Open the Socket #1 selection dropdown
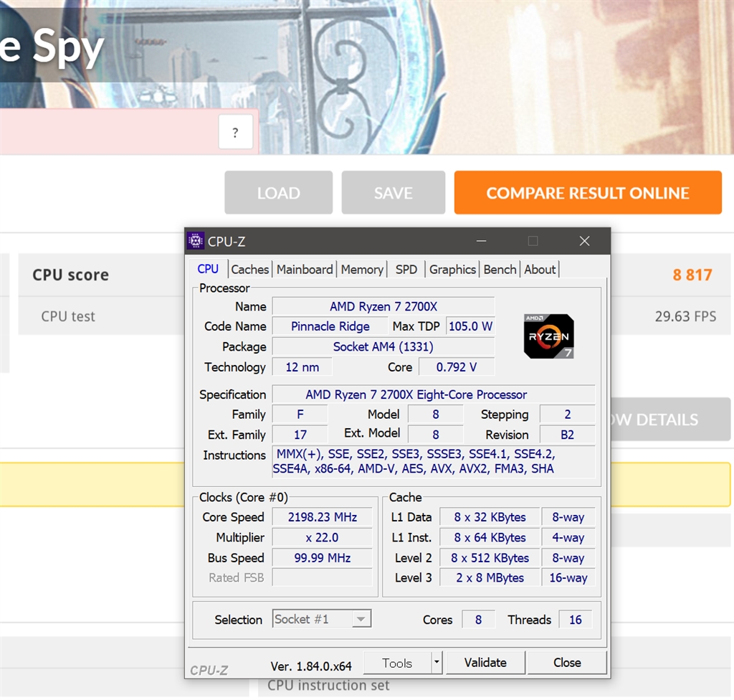Image resolution: width=734 pixels, height=700 pixels. click(322, 619)
